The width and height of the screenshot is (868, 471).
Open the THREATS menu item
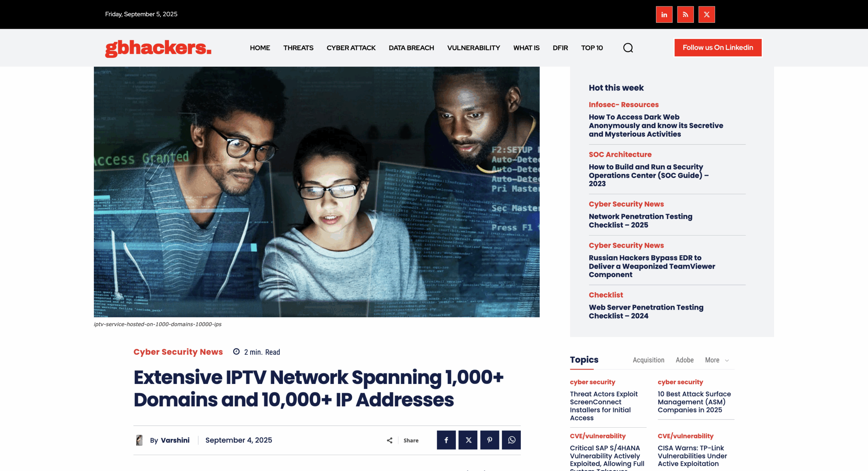coord(298,48)
